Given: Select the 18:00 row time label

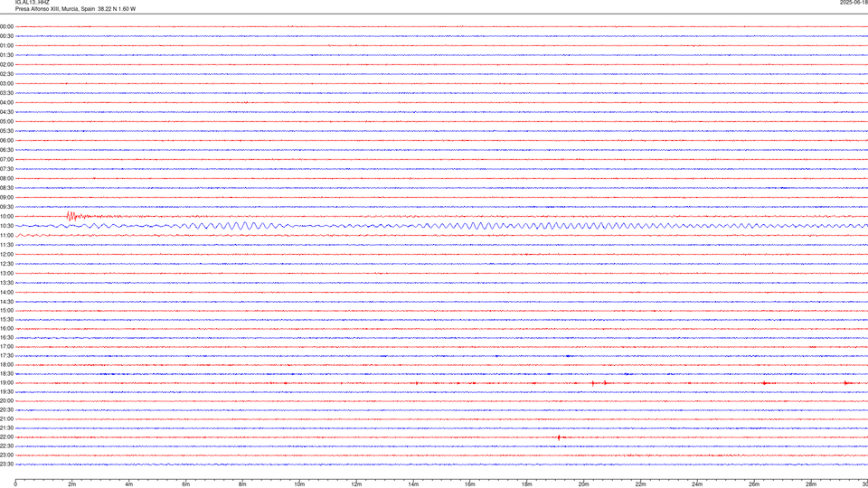Looking at the screenshot, I should 6,364.
